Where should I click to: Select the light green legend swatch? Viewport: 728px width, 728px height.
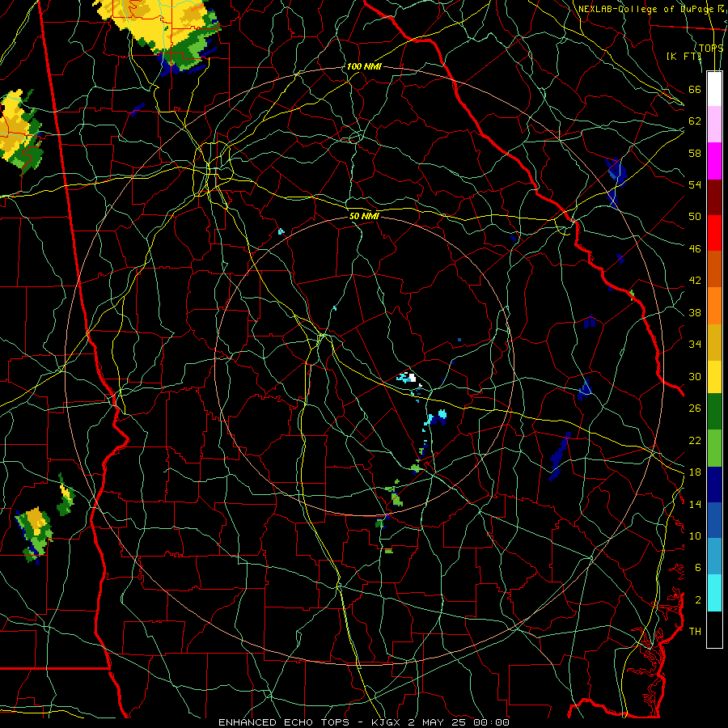click(x=714, y=448)
